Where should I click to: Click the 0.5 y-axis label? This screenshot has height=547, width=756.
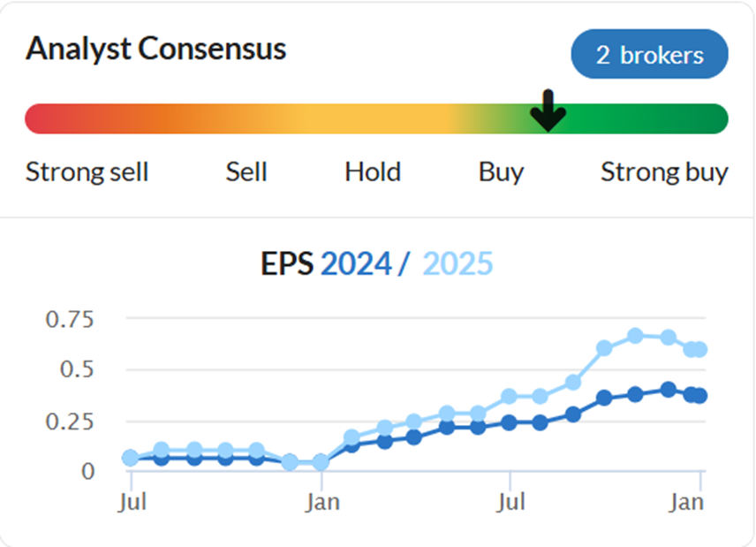[76, 369]
